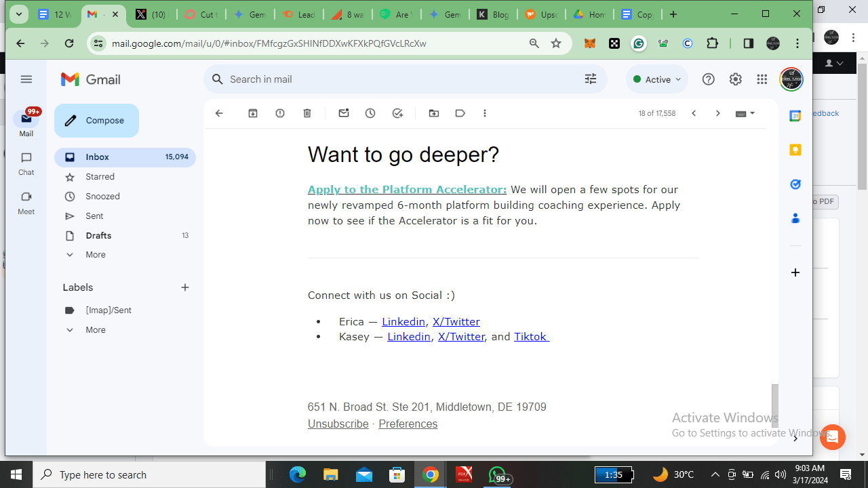
Task: Open Gmail Settings gear
Action: 736,79
